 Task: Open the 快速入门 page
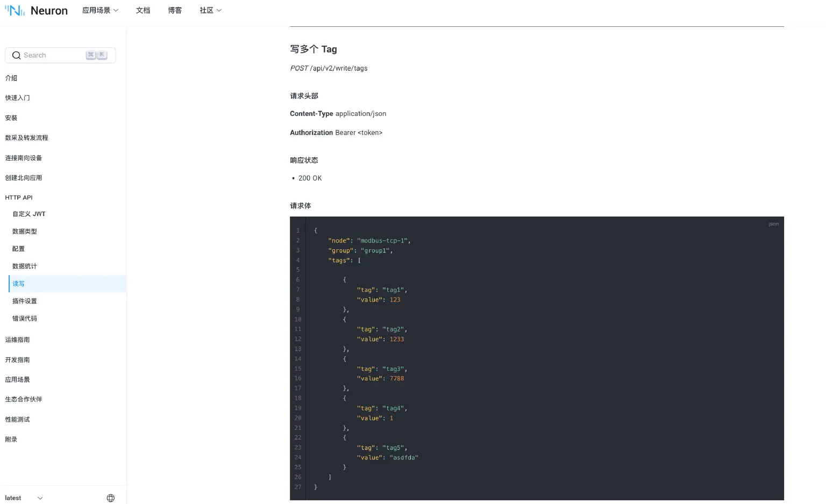(18, 98)
